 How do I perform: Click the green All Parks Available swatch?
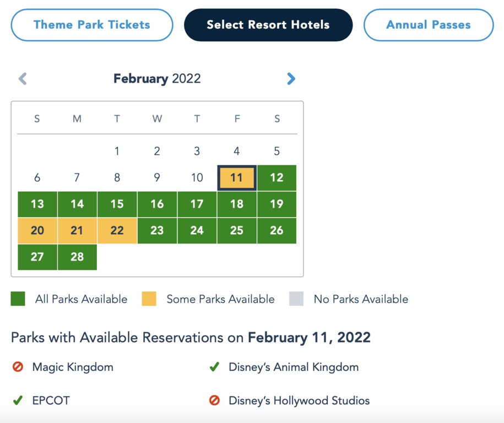pyautogui.click(x=18, y=299)
